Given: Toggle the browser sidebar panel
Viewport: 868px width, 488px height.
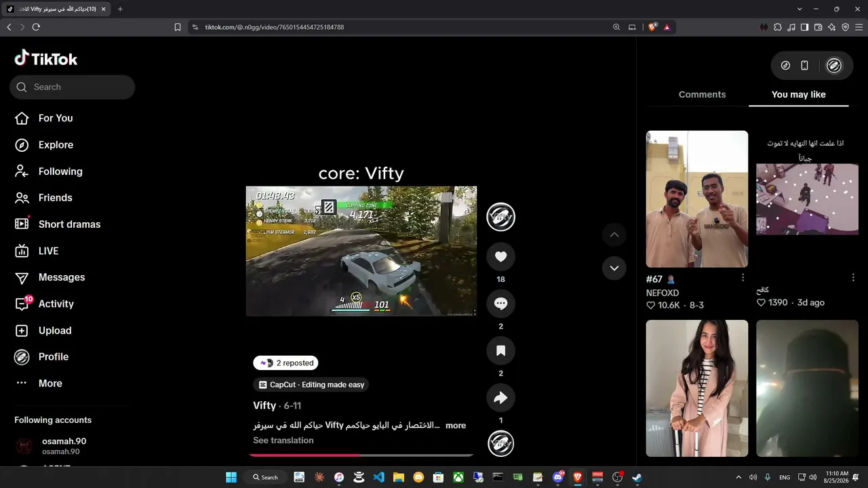Looking at the screenshot, I should pos(804,27).
